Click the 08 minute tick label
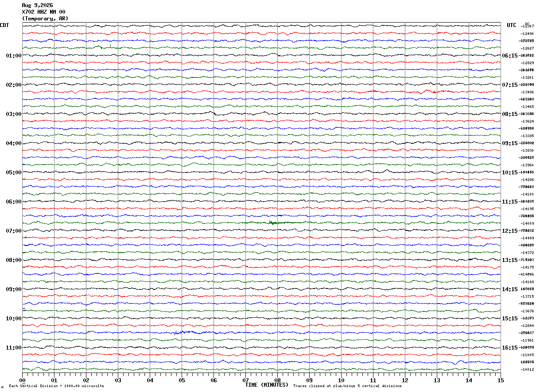The image size is (536, 392). 277,380
